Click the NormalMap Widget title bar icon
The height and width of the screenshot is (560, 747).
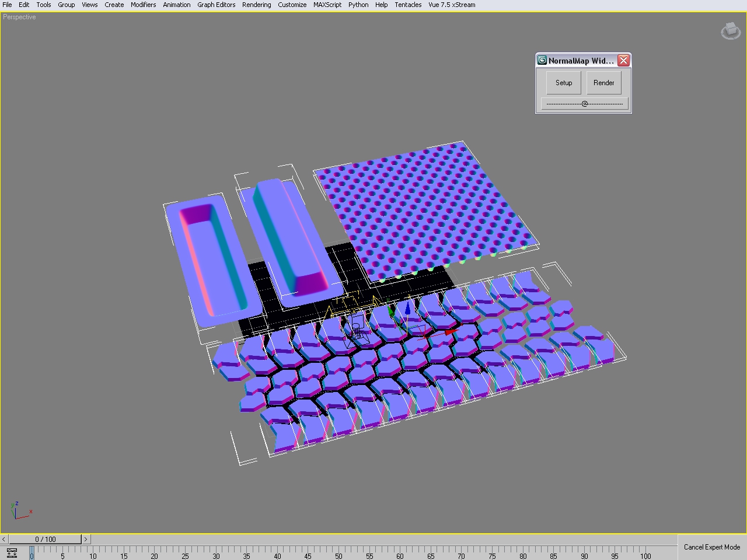click(542, 61)
